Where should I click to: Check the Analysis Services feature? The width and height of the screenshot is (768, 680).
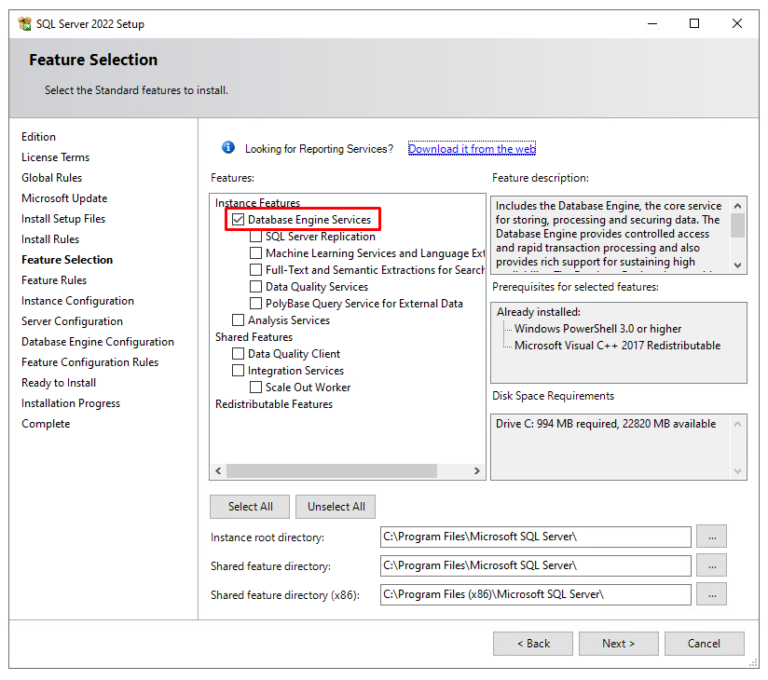tap(238, 320)
